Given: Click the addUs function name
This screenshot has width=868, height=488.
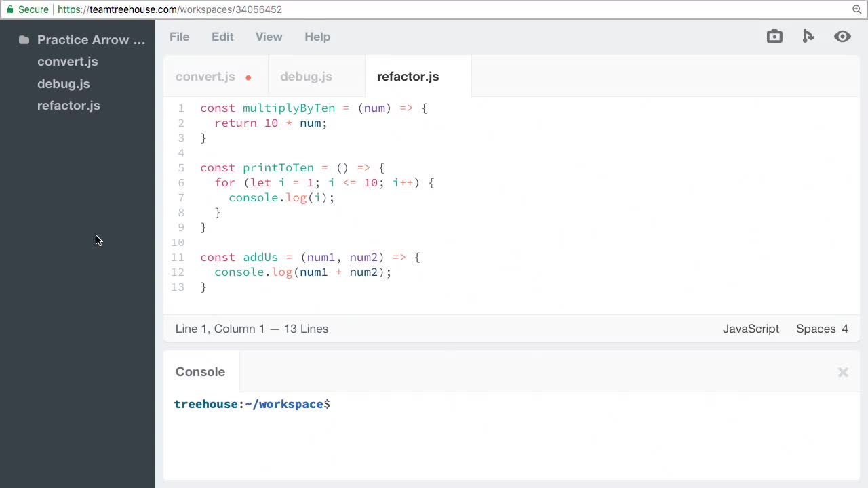Looking at the screenshot, I should (260, 258).
